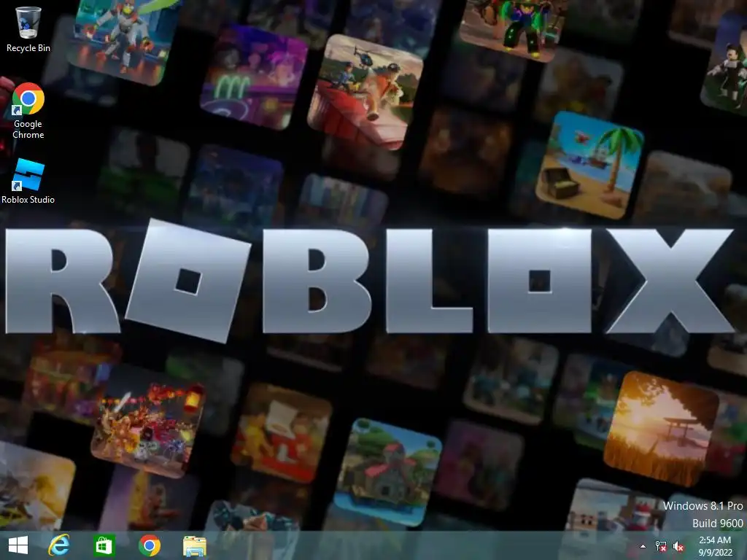Open the Windows Store taskbar icon
This screenshot has height=560, width=747.
coord(104,545)
